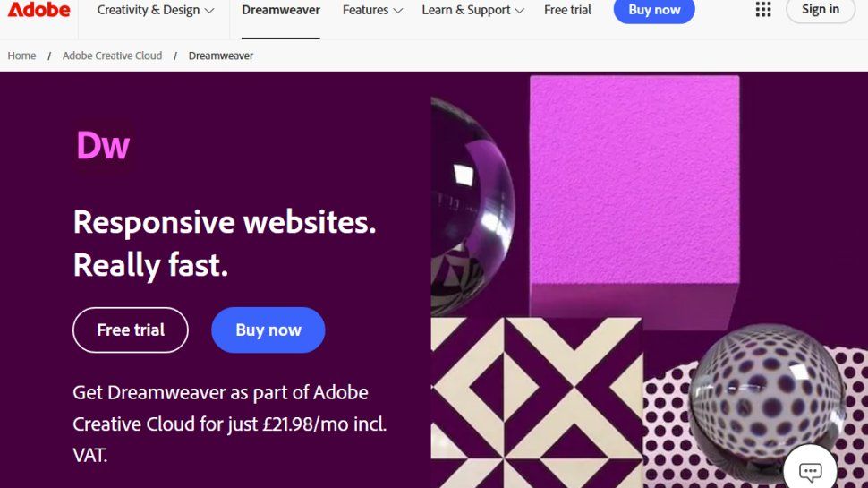Screen dimensions: 868x488
Task: Open the Free trial navigation link
Action: coord(567,11)
